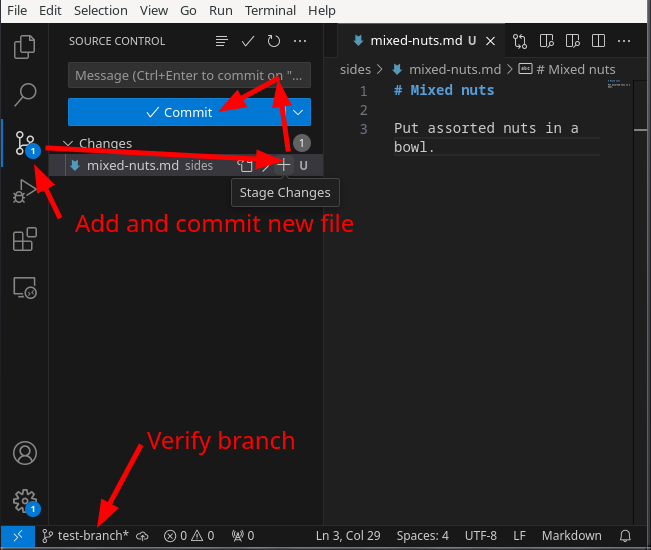Open the Terminal menu

(270, 10)
